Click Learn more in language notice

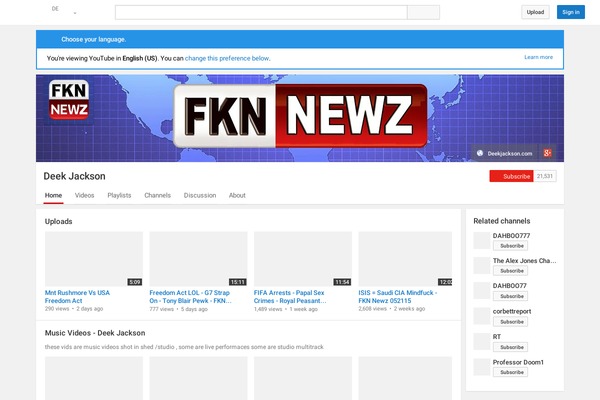538,57
